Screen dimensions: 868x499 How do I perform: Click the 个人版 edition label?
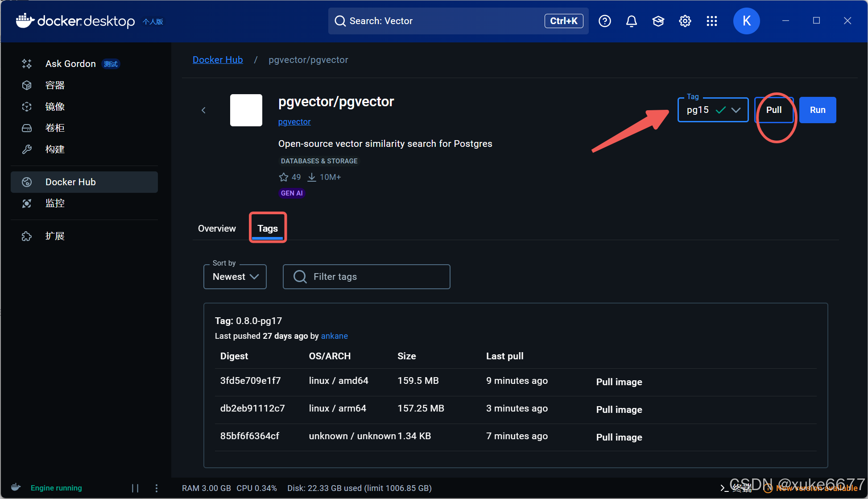(153, 21)
